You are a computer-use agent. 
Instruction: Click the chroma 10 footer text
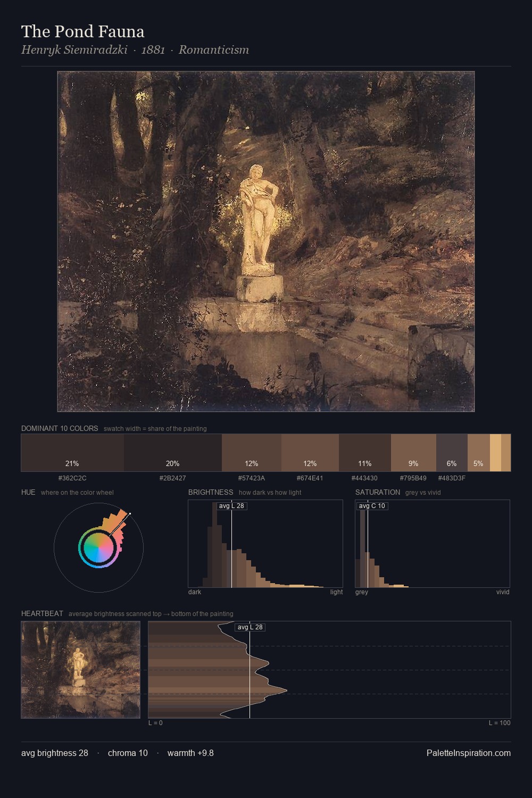click(x=128, y=753)
